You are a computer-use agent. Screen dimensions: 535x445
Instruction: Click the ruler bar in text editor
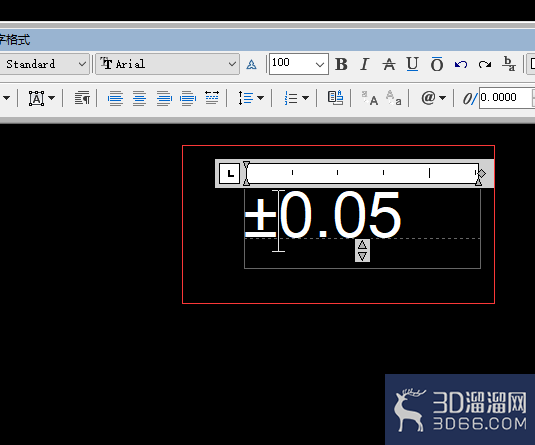362,173
